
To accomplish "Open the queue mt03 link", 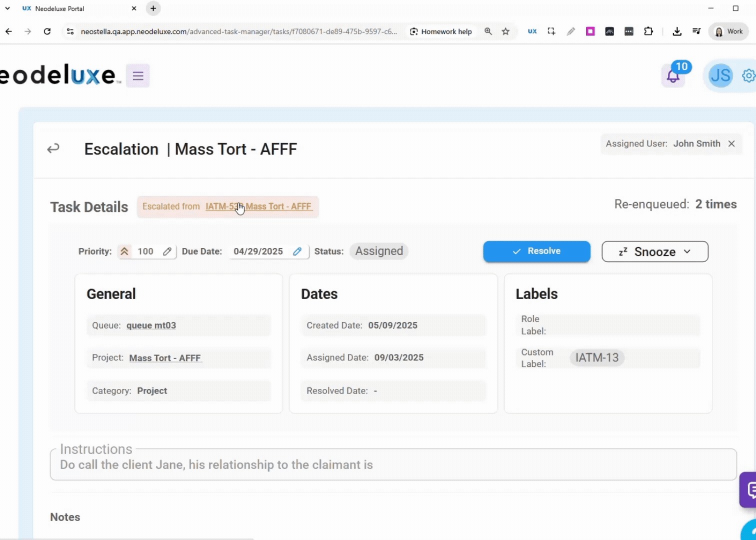I will pos(151,325).
